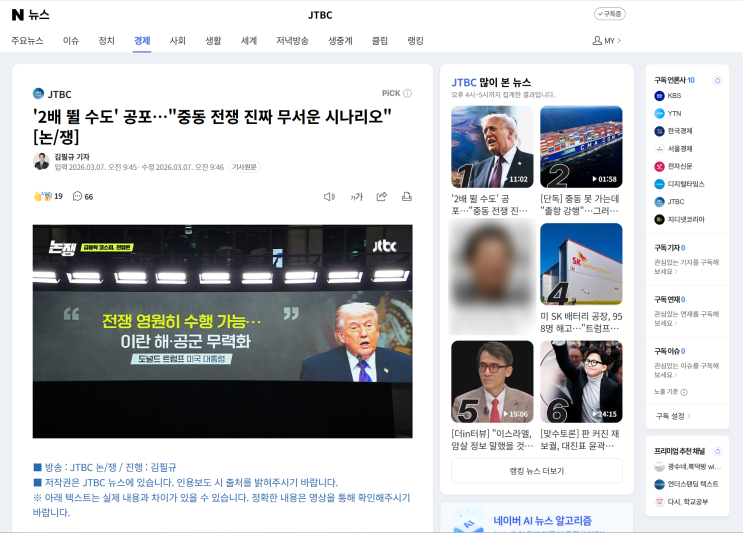The height and width of the screenshot is (533, 743).
Task: Open the font size 가가 icon
Action: [356, 197]
